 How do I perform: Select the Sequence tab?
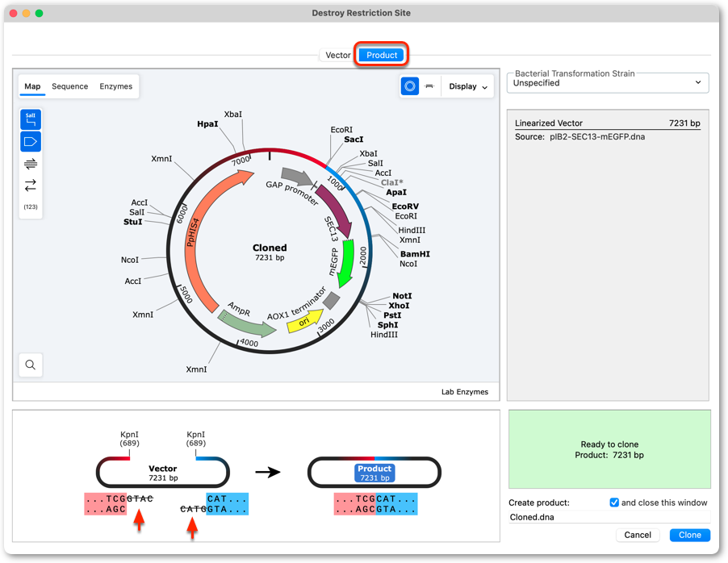pyautogui.click(x=69, y=86)
